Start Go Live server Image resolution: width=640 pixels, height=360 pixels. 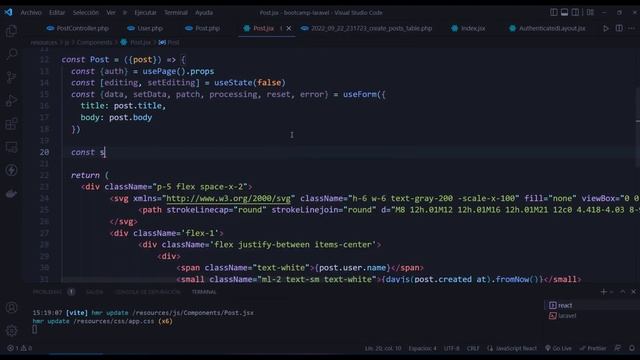pyautogui.click(x=558, y=348)
